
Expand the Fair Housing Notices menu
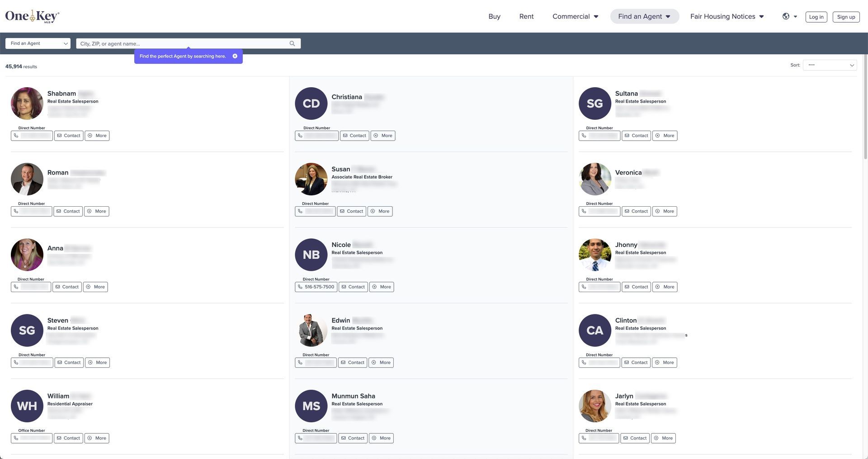(727, 16)
